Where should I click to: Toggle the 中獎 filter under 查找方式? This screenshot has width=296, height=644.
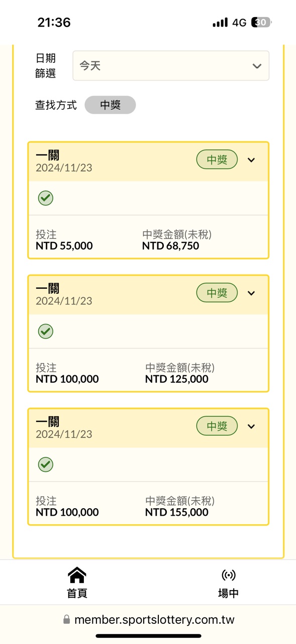(x=110, y=105)
